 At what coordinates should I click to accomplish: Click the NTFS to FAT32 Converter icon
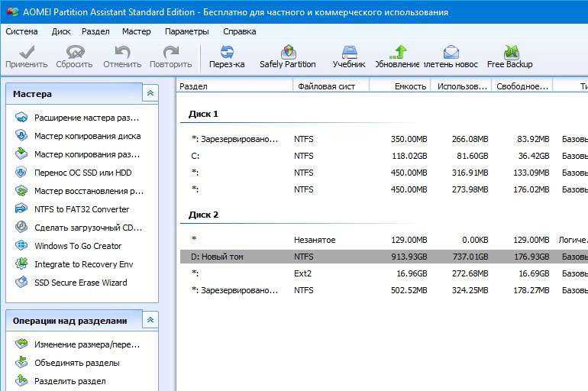(21, 208)
